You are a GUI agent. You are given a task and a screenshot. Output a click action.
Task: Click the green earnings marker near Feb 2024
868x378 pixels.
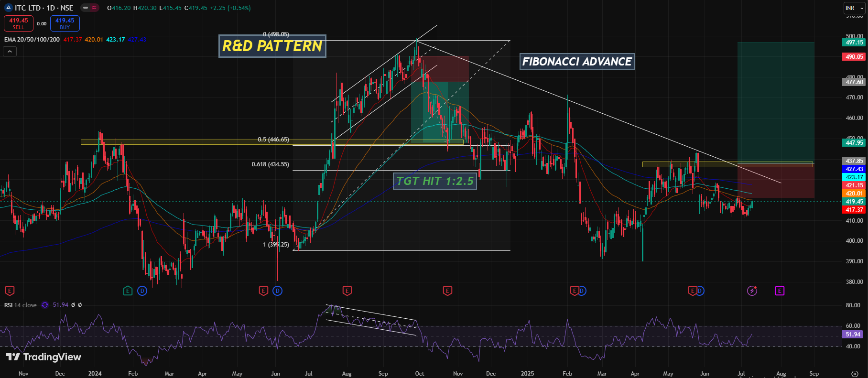(128, 291)
